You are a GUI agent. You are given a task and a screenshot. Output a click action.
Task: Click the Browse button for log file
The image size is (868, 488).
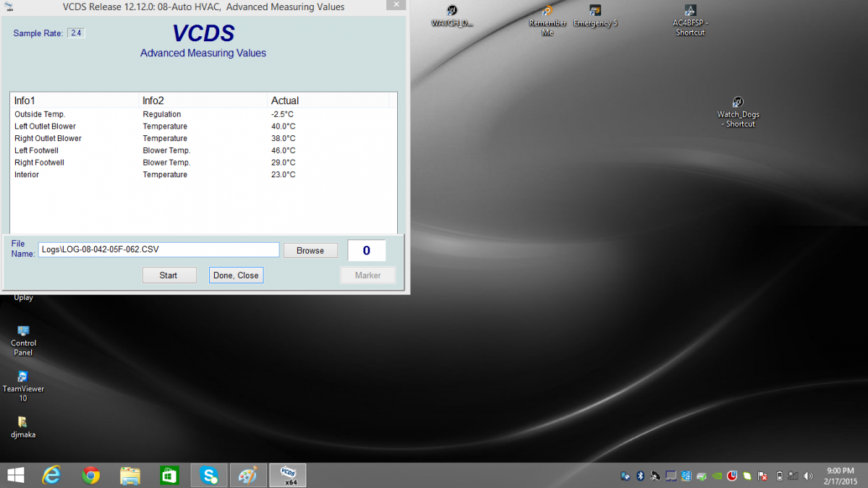click(310, 250)
